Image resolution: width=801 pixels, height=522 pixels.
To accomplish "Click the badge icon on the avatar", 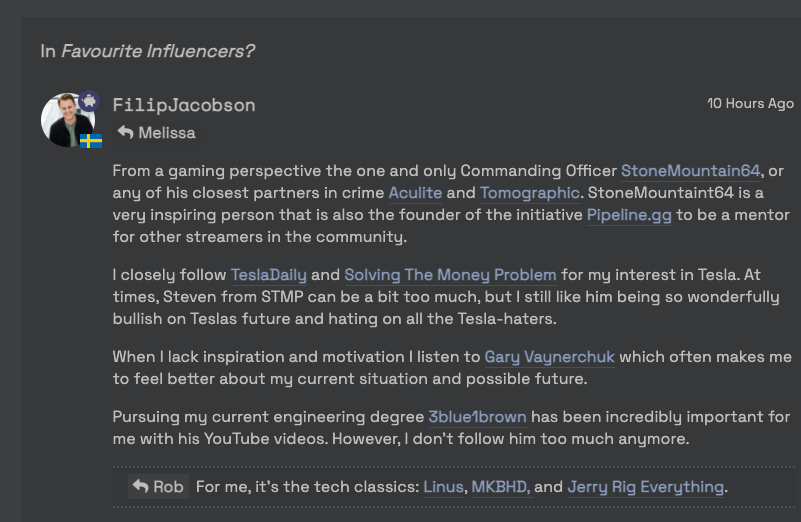I will point(89,101).
